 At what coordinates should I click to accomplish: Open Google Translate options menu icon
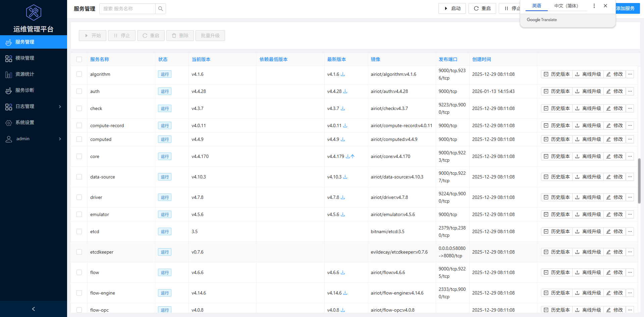pyautogui.click(x=594, y=6)
